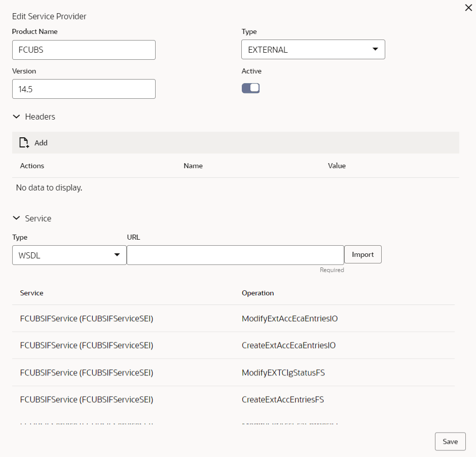
Task: Click the Operation column header
Action: [258, 293]
